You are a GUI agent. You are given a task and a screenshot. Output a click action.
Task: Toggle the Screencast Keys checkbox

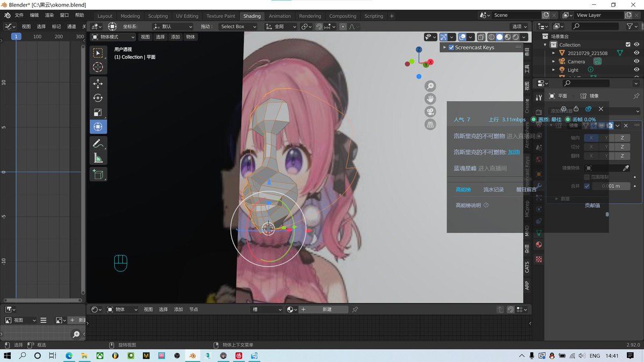click(x=451, y=47)
